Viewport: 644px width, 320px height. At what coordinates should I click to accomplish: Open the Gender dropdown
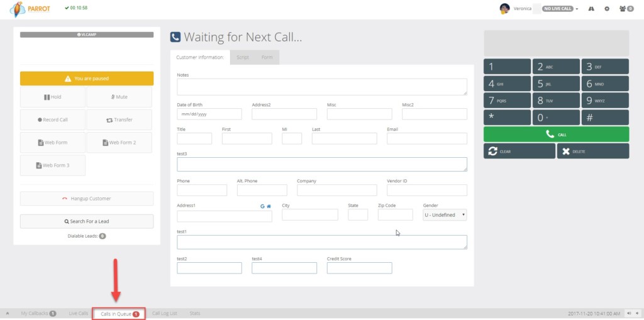point(445,215)
